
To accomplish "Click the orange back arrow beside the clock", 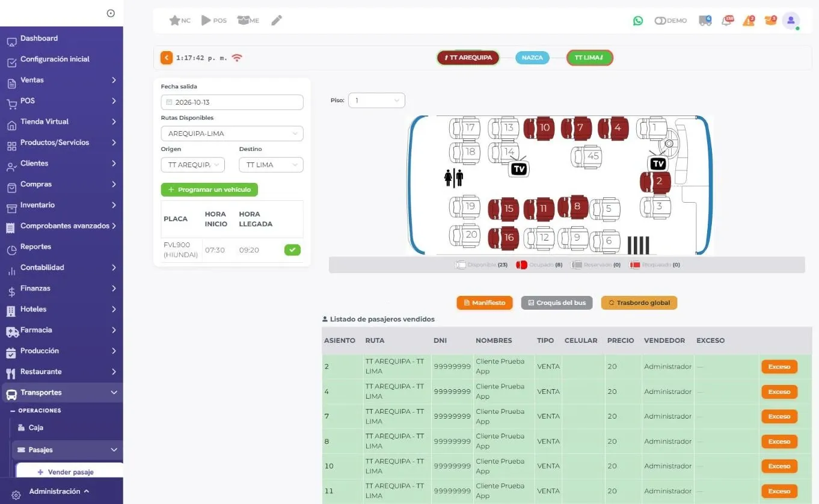I will pos(167,58).
